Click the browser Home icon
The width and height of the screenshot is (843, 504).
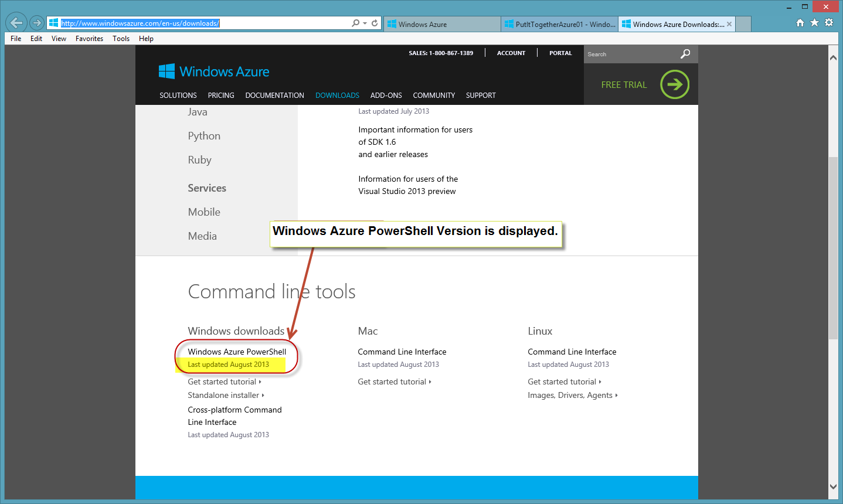[800, 23]
